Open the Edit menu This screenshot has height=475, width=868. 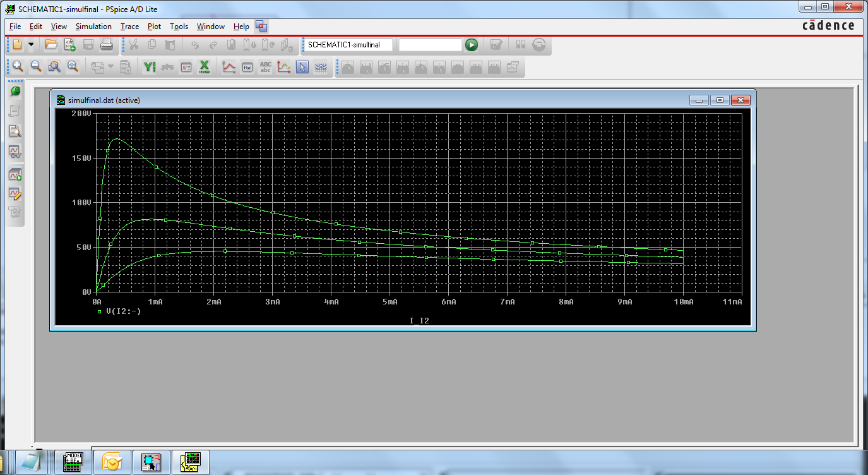36,27
